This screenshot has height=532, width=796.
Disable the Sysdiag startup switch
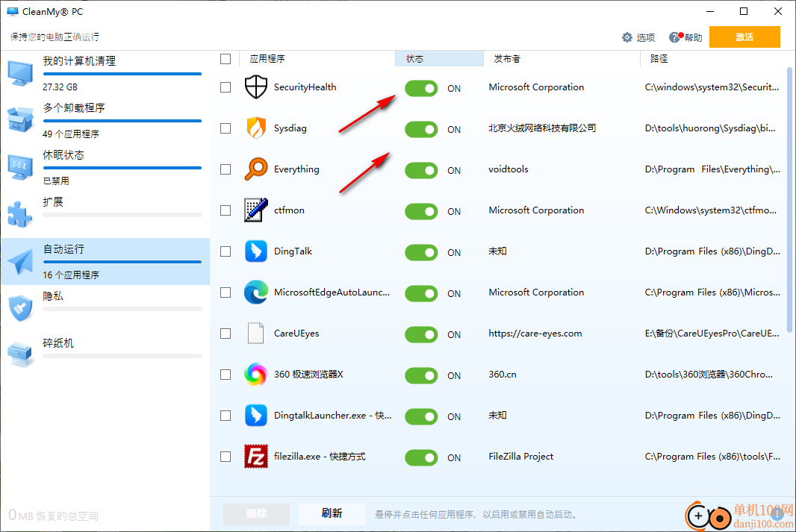pos(421,129)
